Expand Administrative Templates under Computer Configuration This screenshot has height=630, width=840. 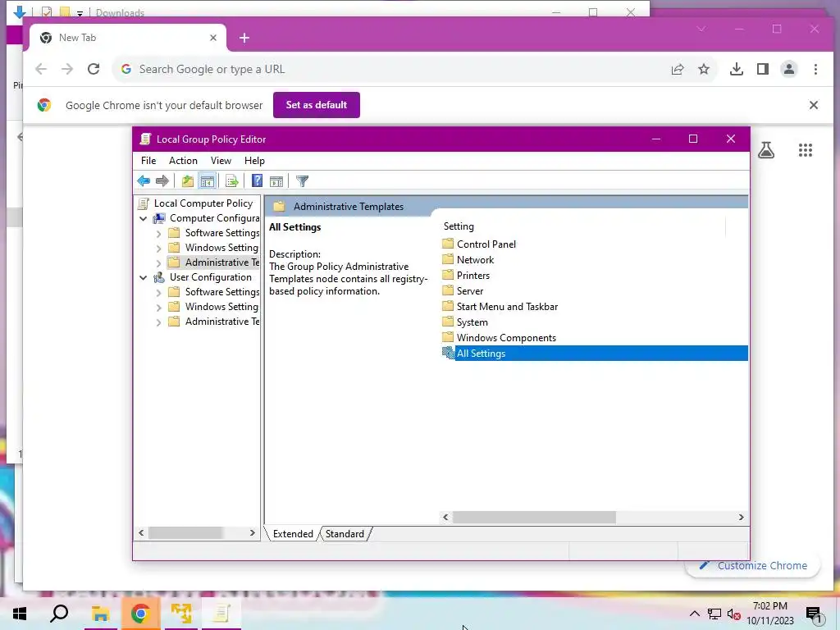pyautogui.click(x=158, y=263)
